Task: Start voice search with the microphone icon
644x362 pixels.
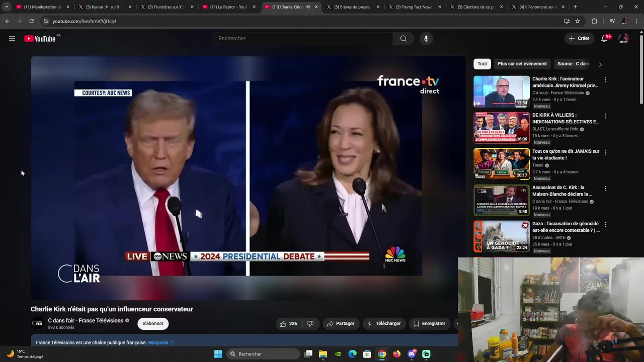Action: tap(426, 38)
